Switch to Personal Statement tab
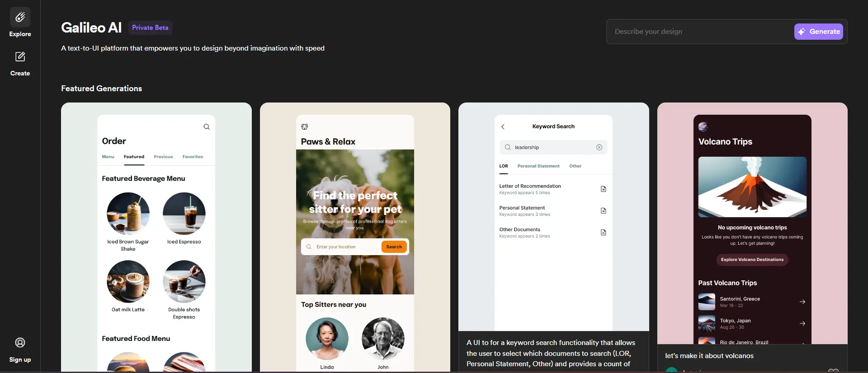868x373 pixels. click(538, 166)
